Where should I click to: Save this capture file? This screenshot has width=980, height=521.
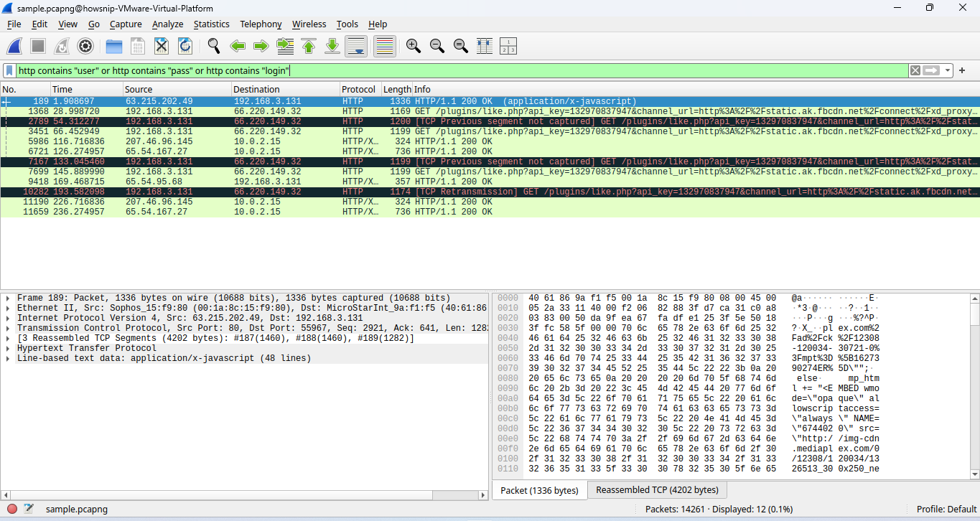[x=138, y=46]
